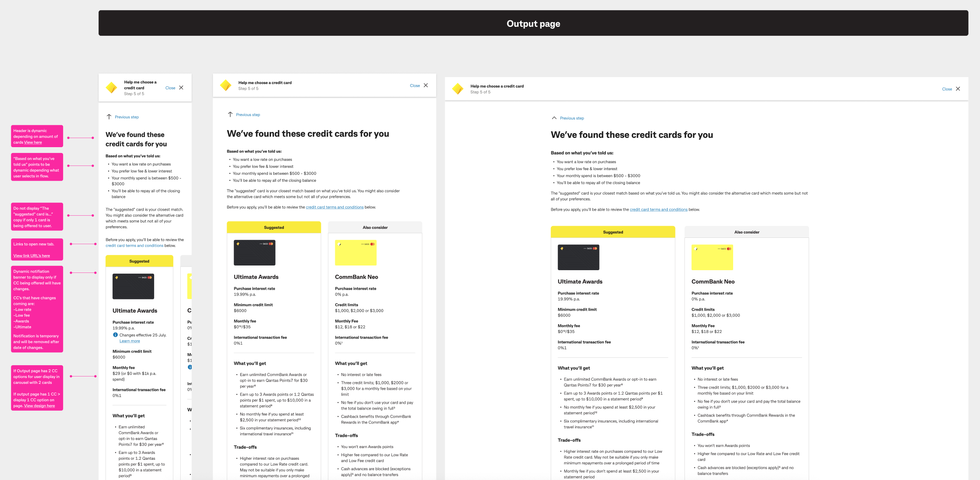The height and width of the screenshot is (480, 980).
Task: Select the 'Also consider' banner in tablet layout
Action: click(375, 227)
